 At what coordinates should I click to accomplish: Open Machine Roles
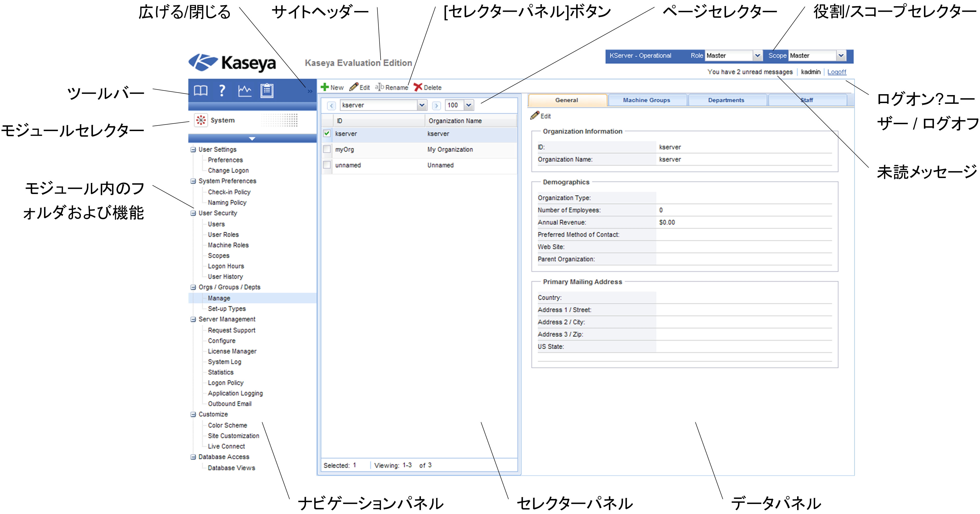[228, 245]
